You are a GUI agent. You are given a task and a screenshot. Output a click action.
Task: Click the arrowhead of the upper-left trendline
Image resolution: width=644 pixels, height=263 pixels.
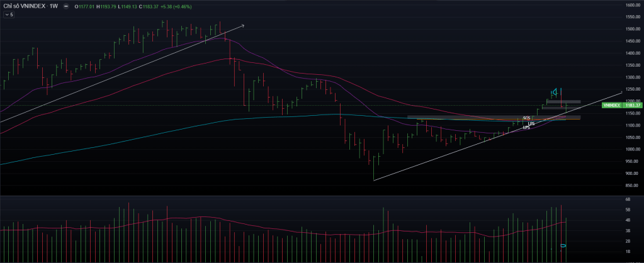point(242,26)
